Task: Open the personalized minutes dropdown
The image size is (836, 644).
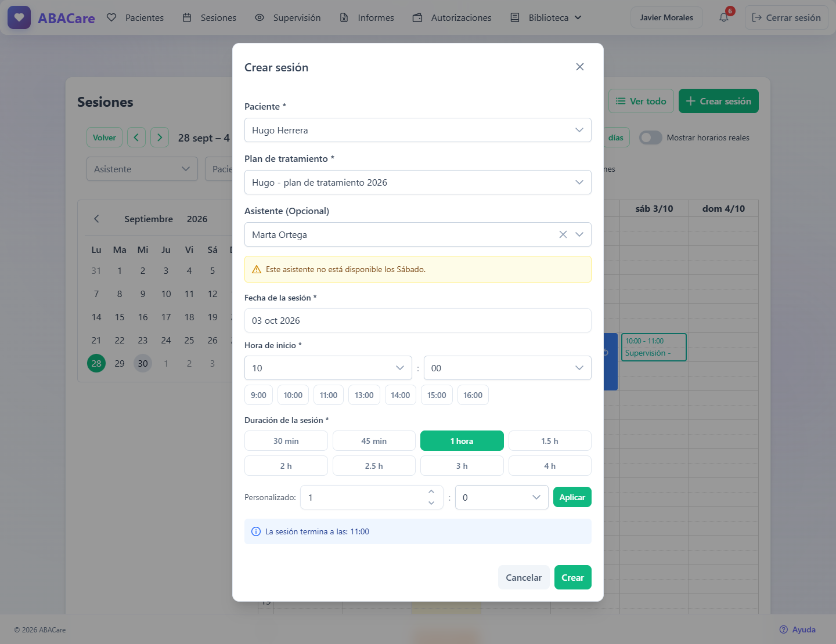Action: 502,497
